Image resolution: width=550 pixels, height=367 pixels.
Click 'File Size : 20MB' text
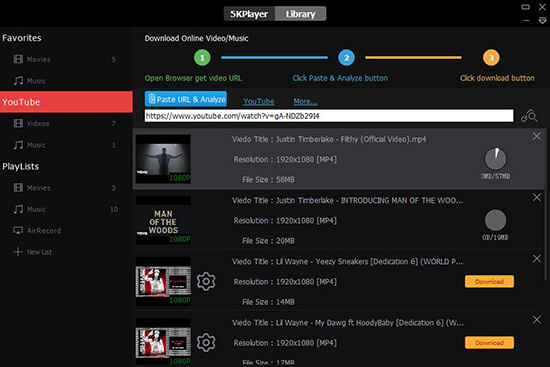tap(268, 241)
